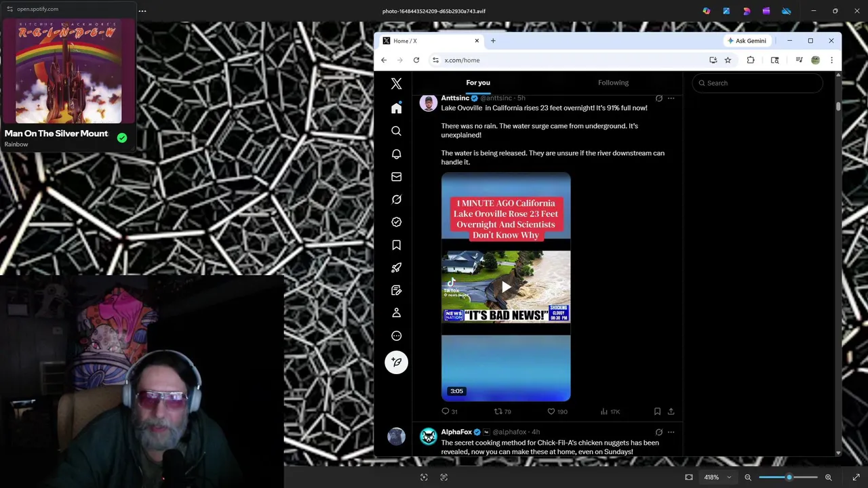Zoom in with magnifier plus
868x488 pixels.
(828, 477)
